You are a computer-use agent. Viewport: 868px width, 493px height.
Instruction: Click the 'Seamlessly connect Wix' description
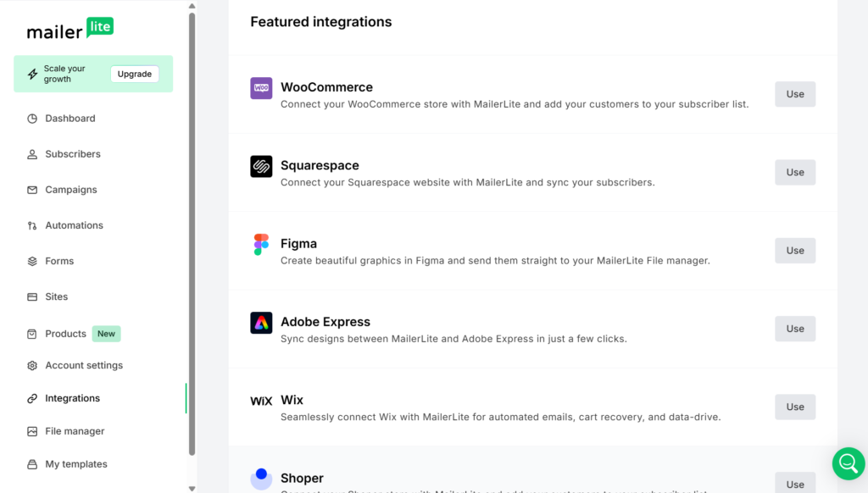pyautogui.click(x=500, y=417)
